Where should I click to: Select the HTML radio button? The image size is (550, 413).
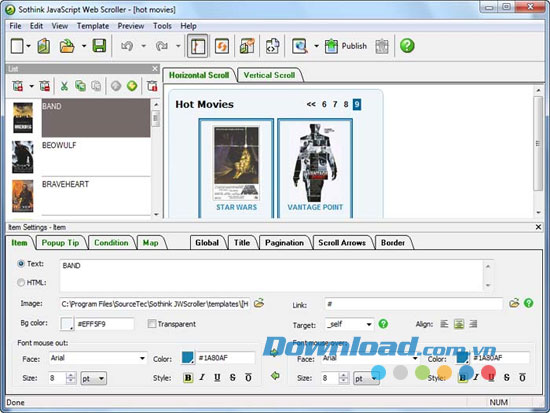point(21,282)
